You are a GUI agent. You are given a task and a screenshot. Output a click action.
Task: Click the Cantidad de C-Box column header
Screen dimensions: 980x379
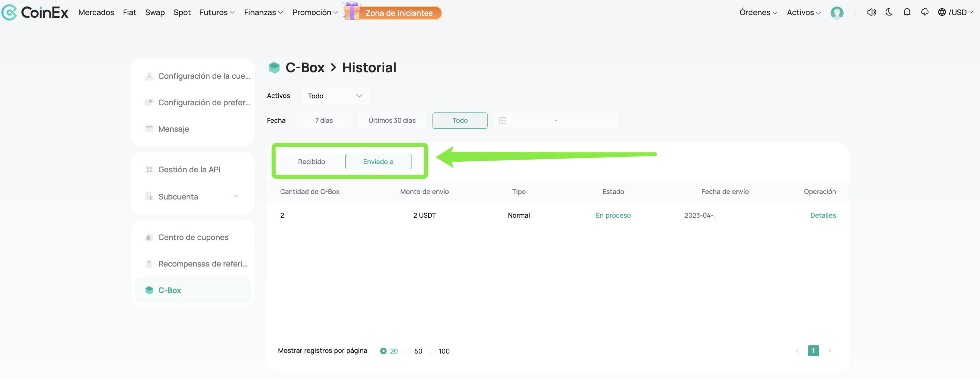click(310, 192)
